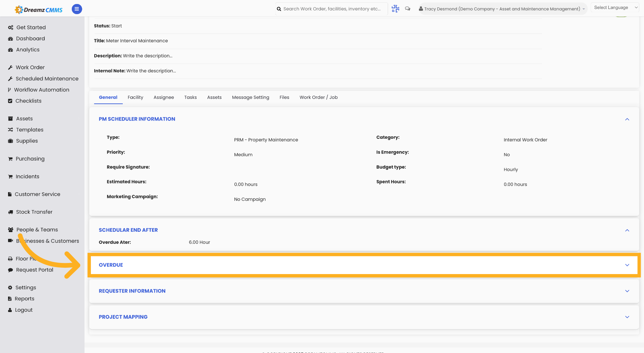Click the Dashboard gauge icon

pyautogui.click(x=10, y=39)
